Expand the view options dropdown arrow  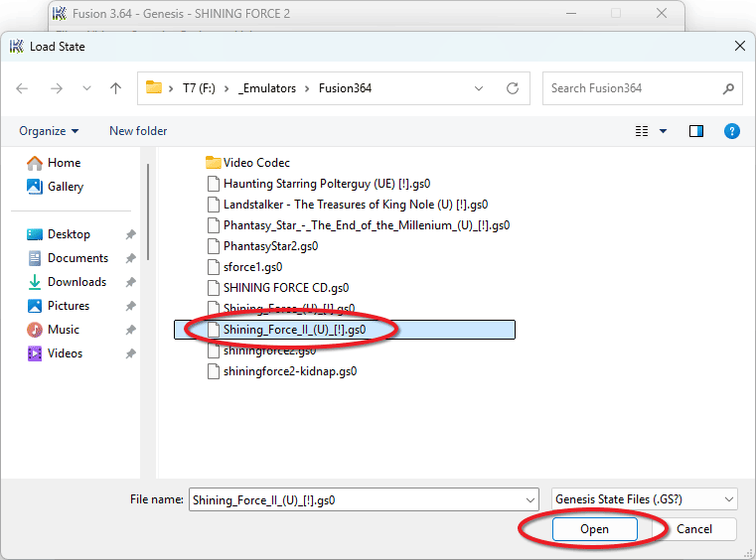[663, 131]
